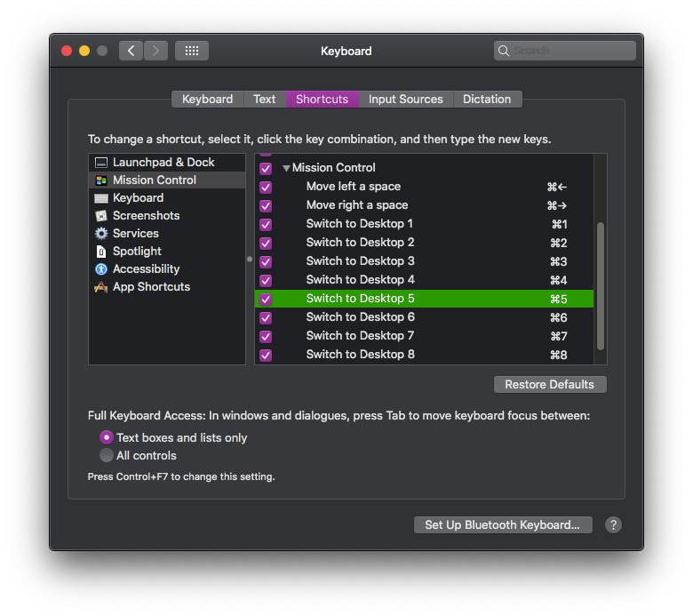The image size is (693, 616).
Task: Collapse the Mission Control disclosure triangle
Action: point(286,168)
